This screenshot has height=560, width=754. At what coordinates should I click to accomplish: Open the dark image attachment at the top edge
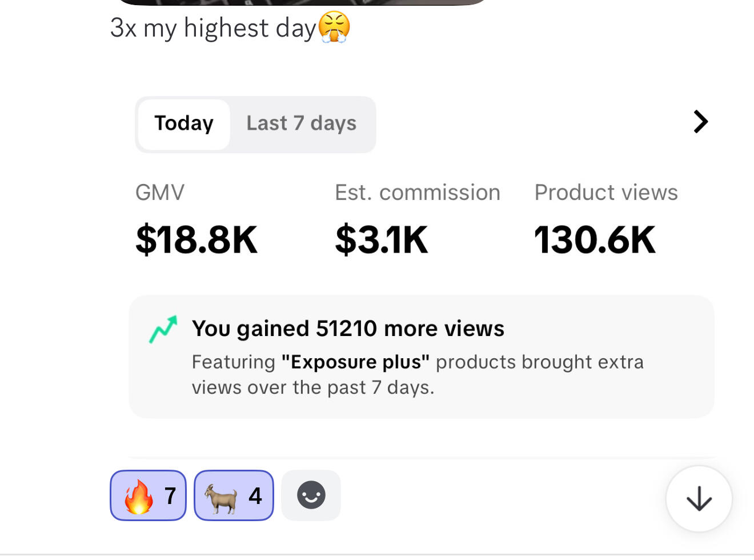[x=301, y=2]
